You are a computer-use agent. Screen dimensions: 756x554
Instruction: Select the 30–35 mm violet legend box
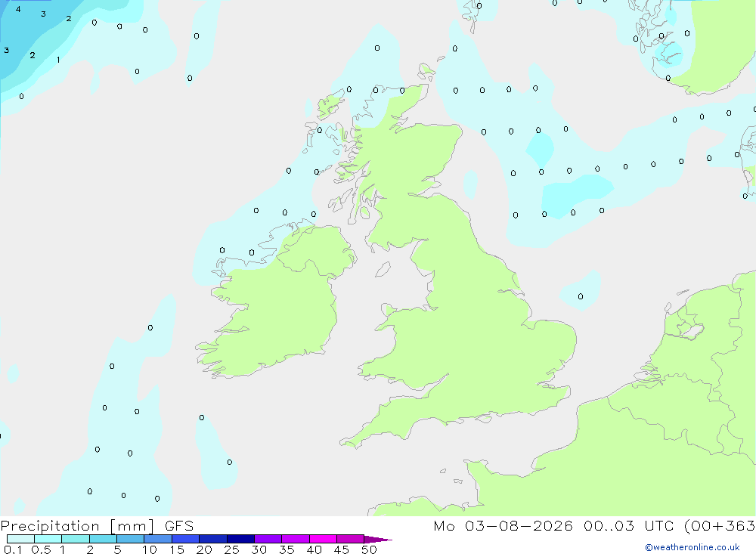pos(268,539)
